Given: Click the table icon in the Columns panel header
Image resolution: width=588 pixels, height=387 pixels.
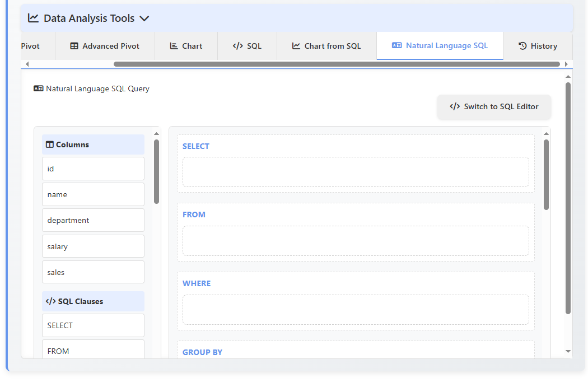Looking at the screenshot, I should [50, 144].
